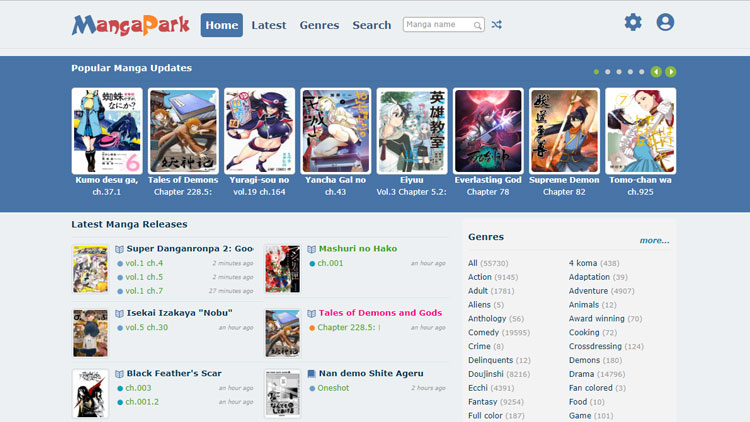Image resolution: width=750 pixels, height=422 pixels.
Task: Open Everlasting God cover thumbnail
Action: pos(488,131)
